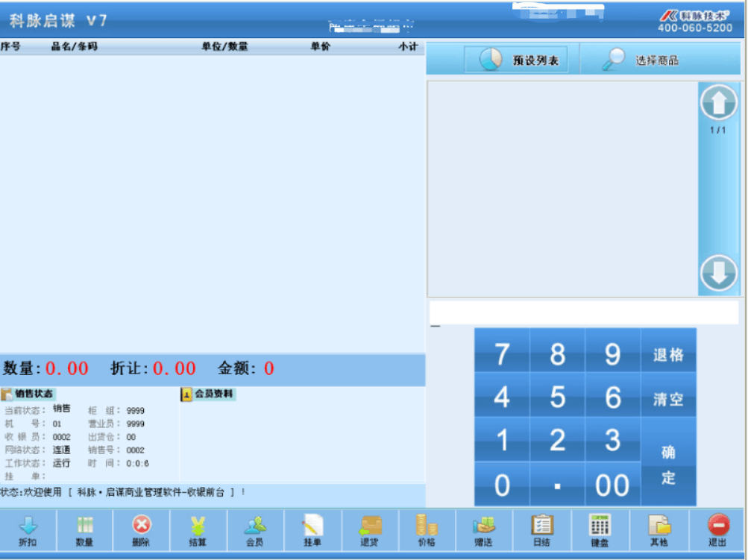Tap the single 0 keypad key
The image size is (748, 560).
[502, 484]
